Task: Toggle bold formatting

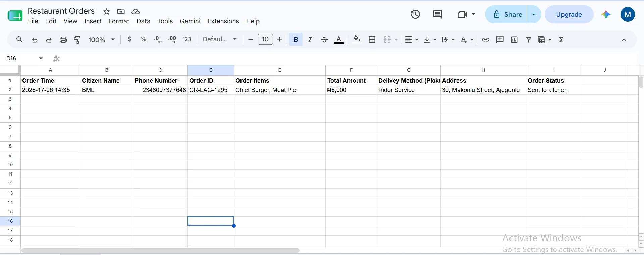Action: click(x=296, y=39)
